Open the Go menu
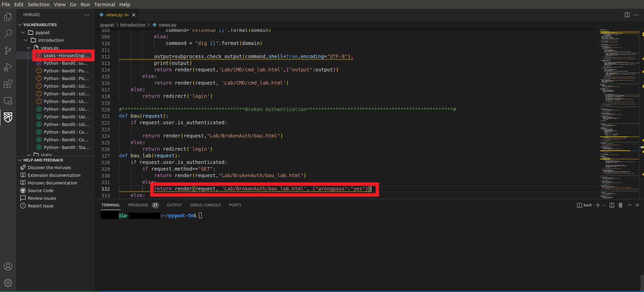Screen dimensions: 644x292 pyautogui.click(x=73, y=5)
